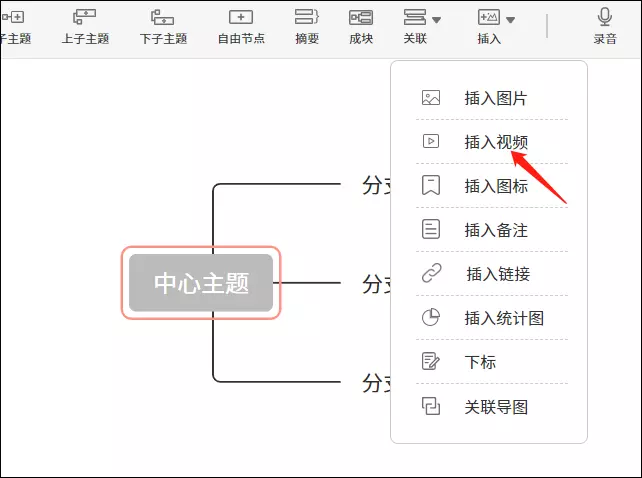Click the bottom 分支 branch topic
The width and height of the screenshot is (642, 478).
pos(375,382)
